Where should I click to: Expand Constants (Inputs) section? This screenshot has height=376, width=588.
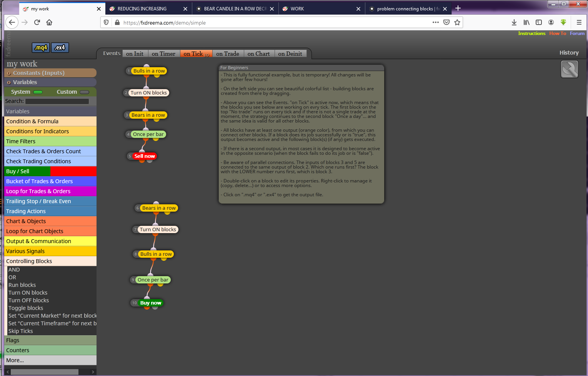(50, 73)
